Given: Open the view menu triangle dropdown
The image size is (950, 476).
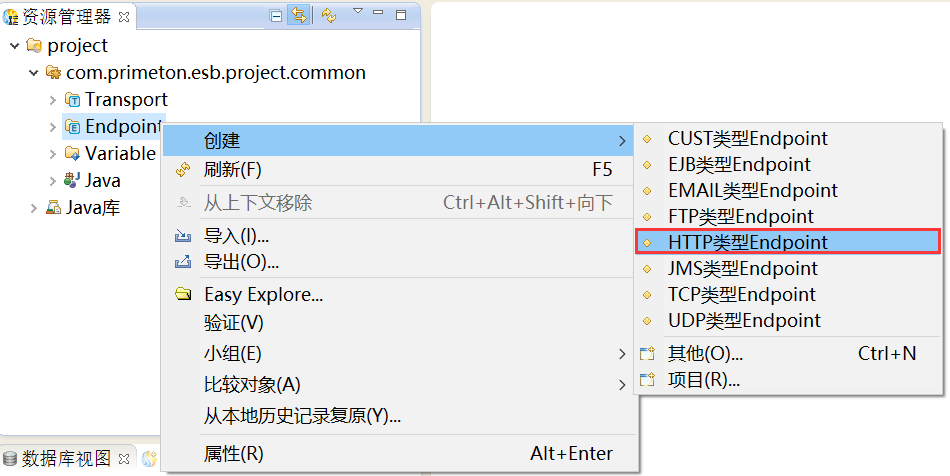Looking at the screenshot, I should [358, 12].
